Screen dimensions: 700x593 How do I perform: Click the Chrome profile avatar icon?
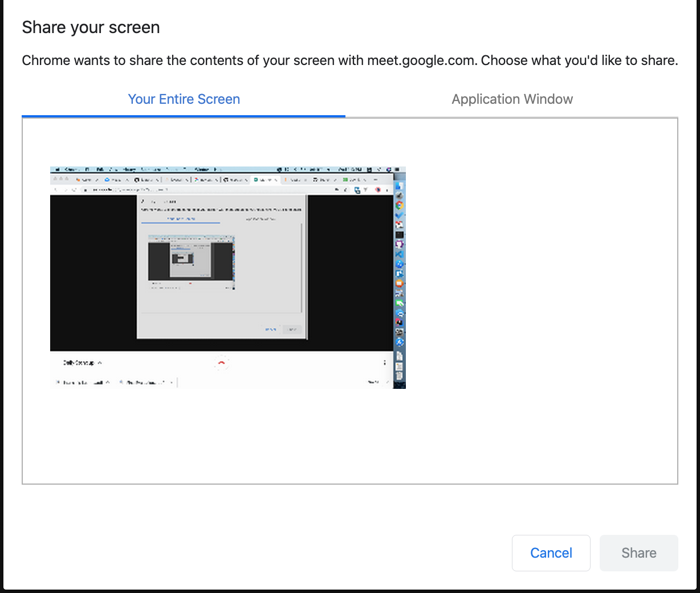click(x=377, y=189)
